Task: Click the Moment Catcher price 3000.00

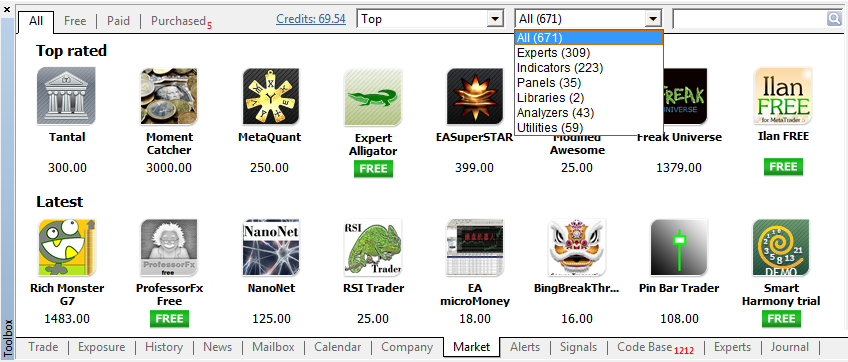Action: tap(169, 168)
